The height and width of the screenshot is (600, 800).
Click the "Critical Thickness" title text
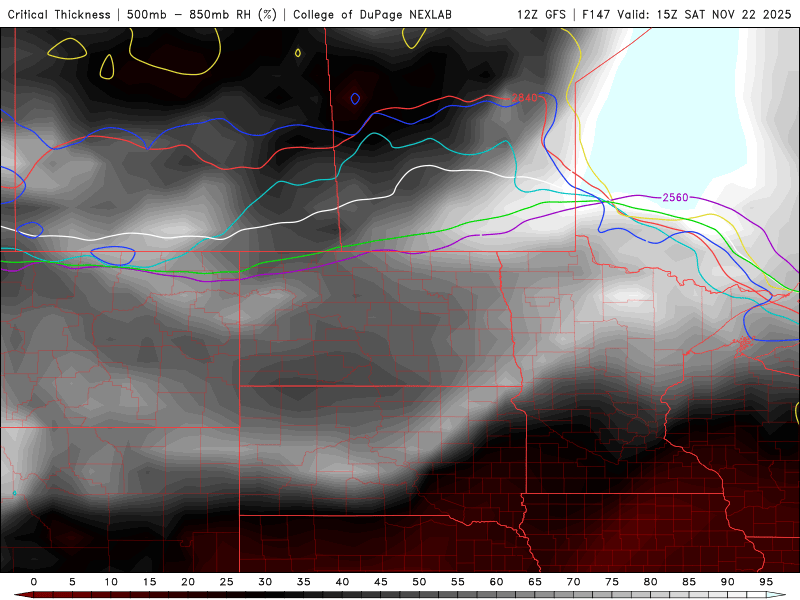[x=59, y=14]
